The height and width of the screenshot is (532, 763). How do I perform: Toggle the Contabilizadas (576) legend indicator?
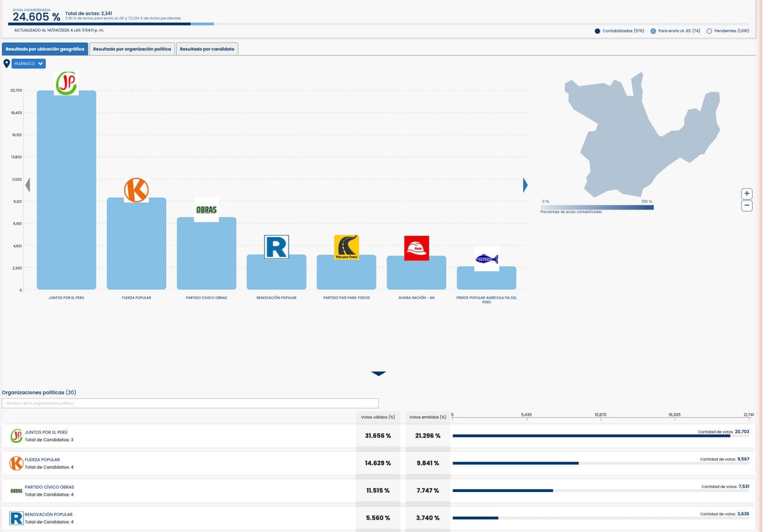[x=598, y=31]
